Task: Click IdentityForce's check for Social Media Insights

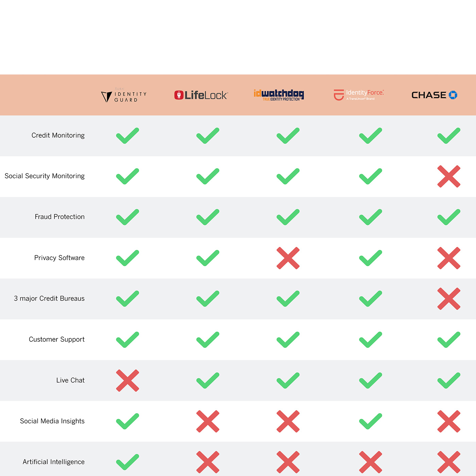Action: (371, 421)
